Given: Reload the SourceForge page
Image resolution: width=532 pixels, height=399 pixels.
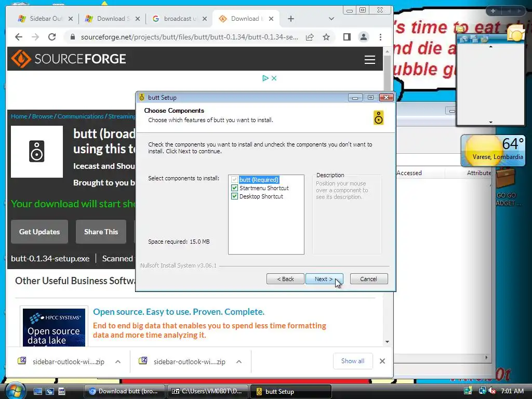Looking at the screenshot, I should pos(52,37).
